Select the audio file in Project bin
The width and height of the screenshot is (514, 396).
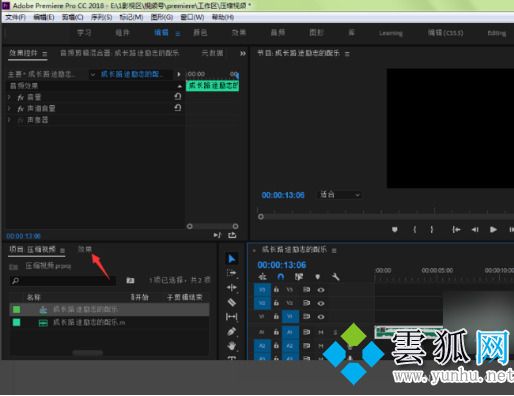pyautogui.click(x=109, y=323)
